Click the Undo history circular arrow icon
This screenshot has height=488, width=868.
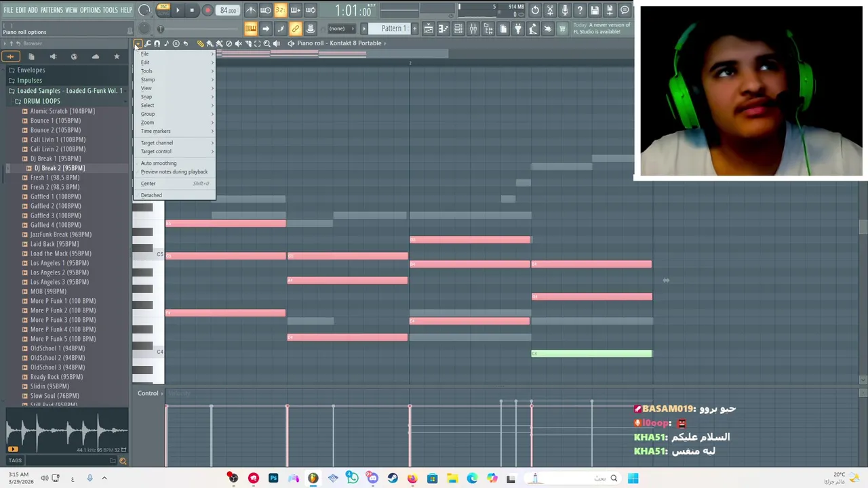tap(535, 10)
